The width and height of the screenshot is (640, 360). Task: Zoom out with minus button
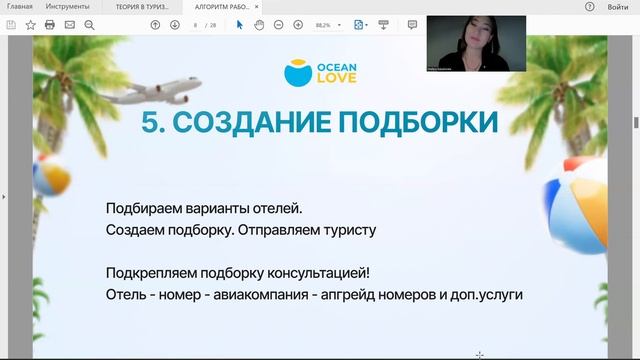coord(278,25)
